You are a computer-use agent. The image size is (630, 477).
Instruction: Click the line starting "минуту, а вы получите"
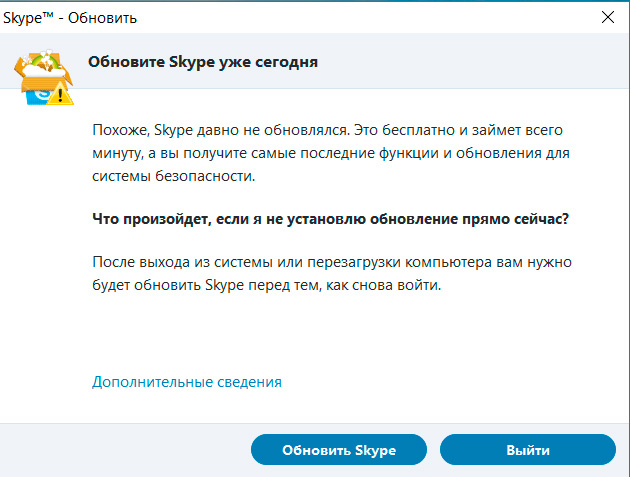click(337, 154)
